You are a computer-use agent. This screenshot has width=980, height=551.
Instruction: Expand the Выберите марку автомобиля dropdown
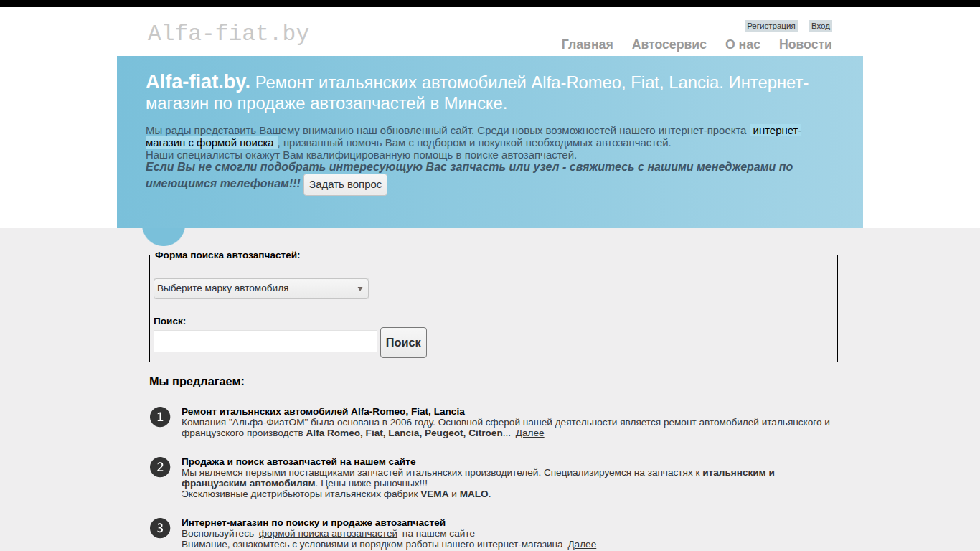(261, 288)
